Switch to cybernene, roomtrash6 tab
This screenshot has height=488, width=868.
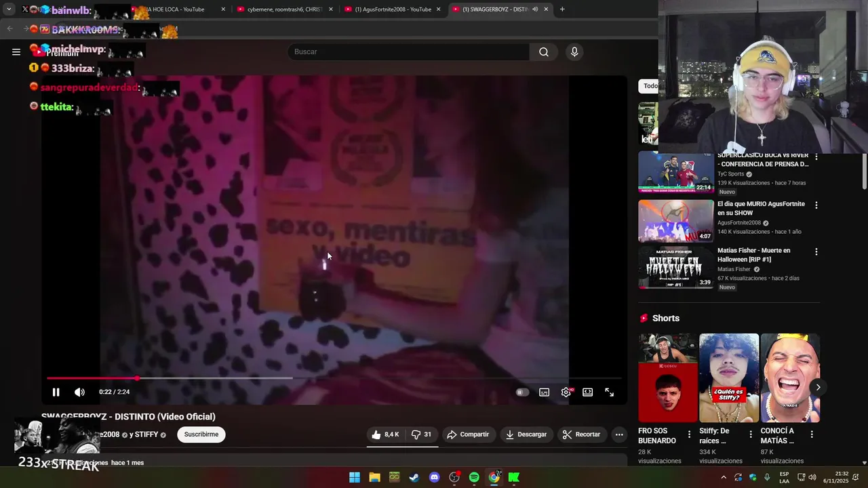tap(284, 9)
